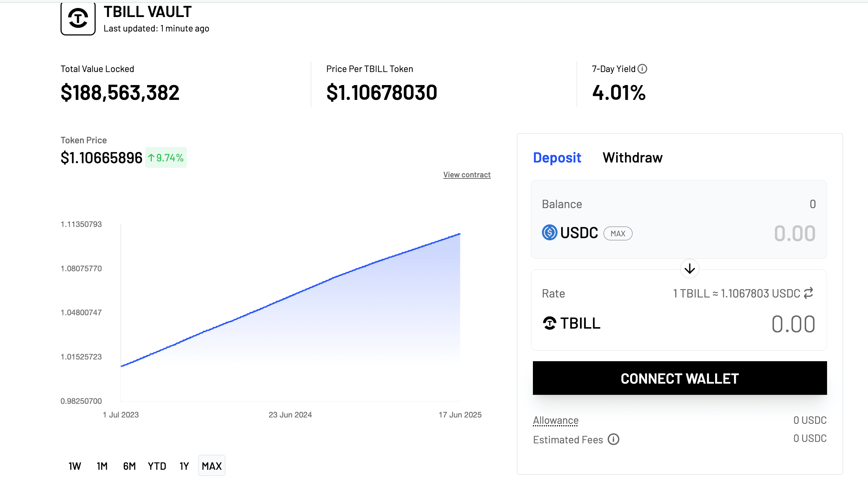Open the 7-Day Yield info icon
Image resolution: width=868 pixels, height=477 pixels.
pos(642,69)
